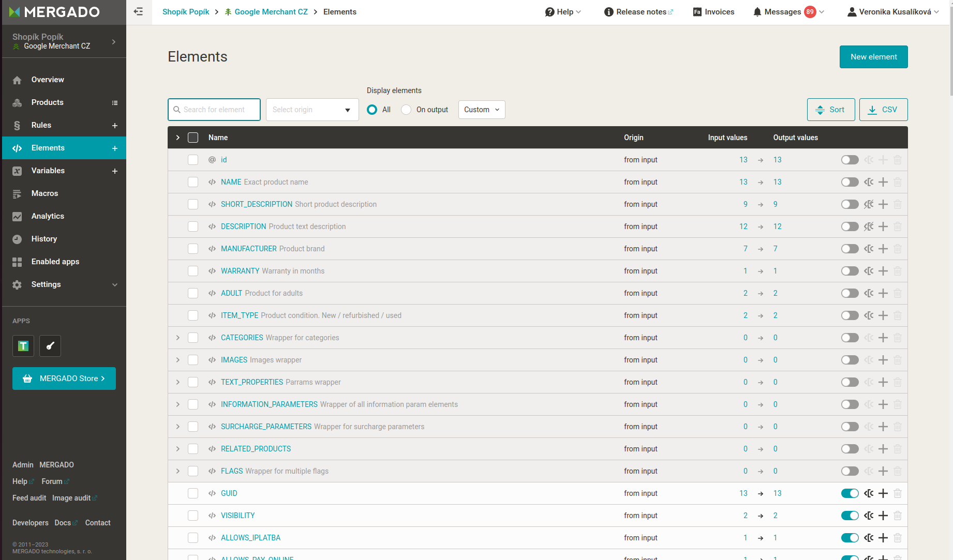Screen dimensions: 953x560
Task: Click the plus icon in VISIBILITY row
Action: tap(883, 516)
